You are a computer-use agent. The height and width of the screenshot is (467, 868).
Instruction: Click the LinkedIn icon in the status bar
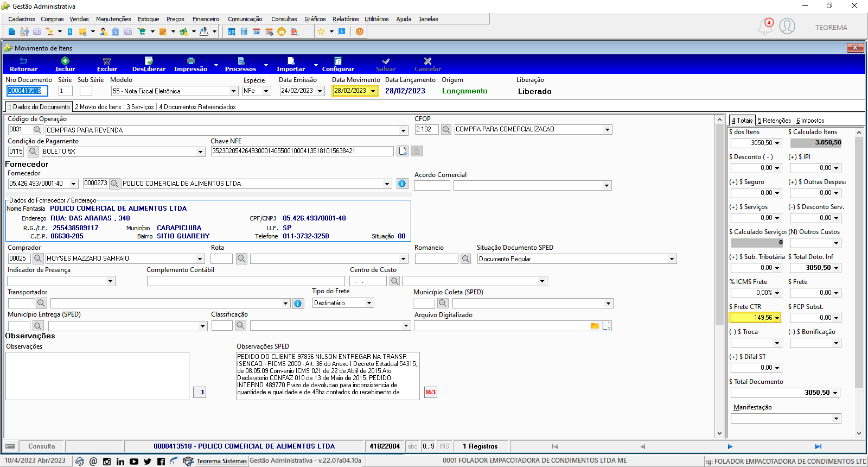[x=120, y=461]
